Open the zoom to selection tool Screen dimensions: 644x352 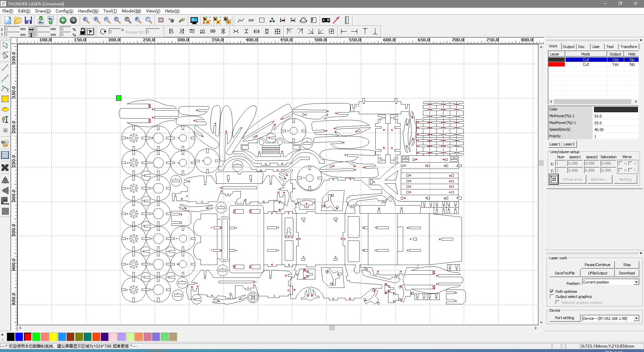coord(128,20)
